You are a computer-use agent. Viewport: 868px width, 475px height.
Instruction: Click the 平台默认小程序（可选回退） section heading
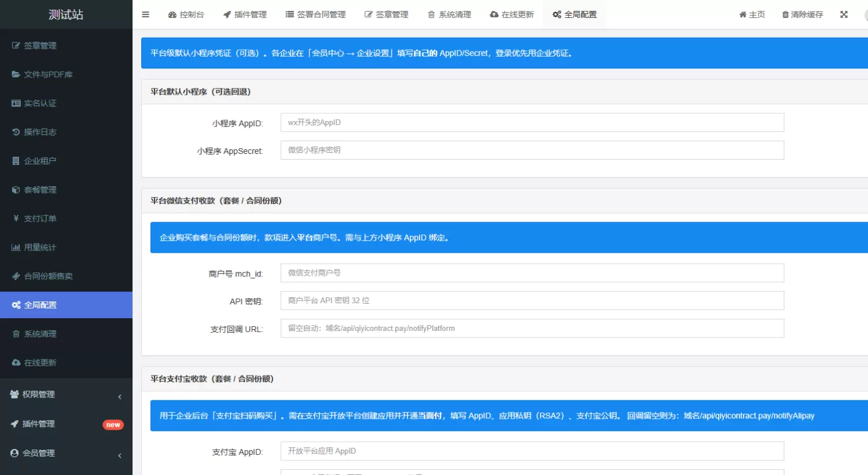click(201, 92)
